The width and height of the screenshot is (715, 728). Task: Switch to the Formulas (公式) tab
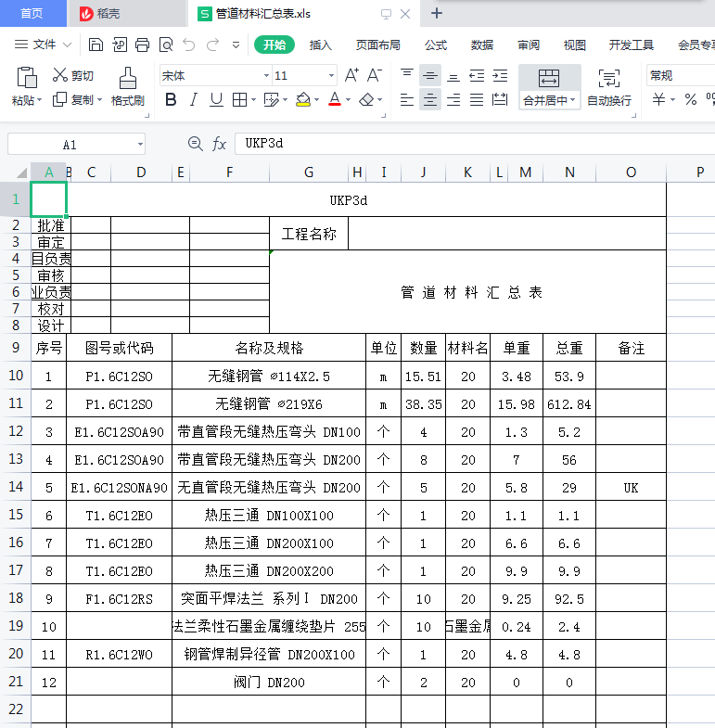[436, 45]
